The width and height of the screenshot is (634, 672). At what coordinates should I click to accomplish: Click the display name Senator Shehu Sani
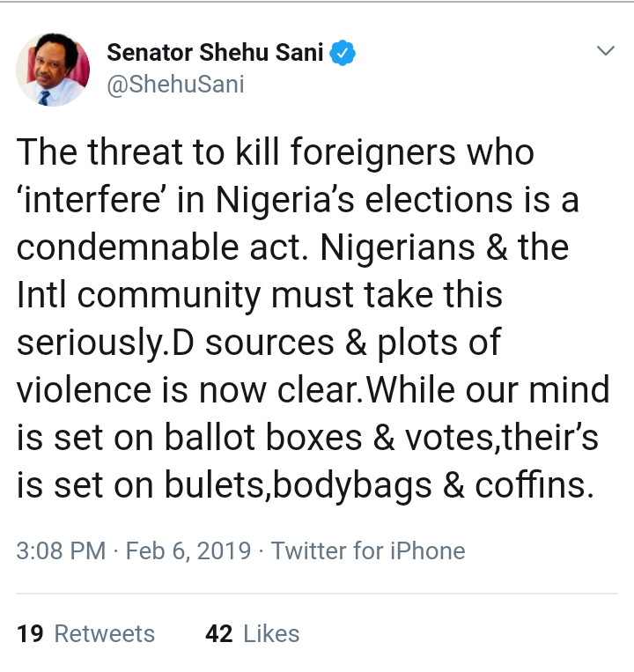pyautogui.click(x=216, y=53)
